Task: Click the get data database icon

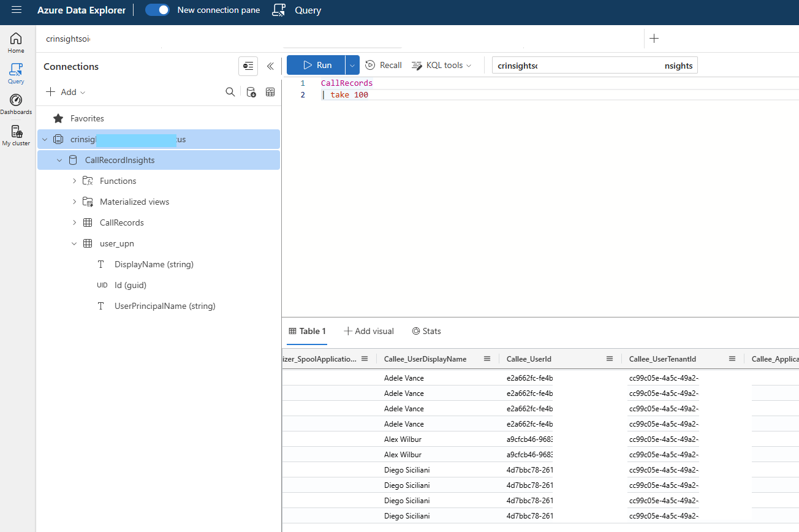Action: tap(251, 92)
